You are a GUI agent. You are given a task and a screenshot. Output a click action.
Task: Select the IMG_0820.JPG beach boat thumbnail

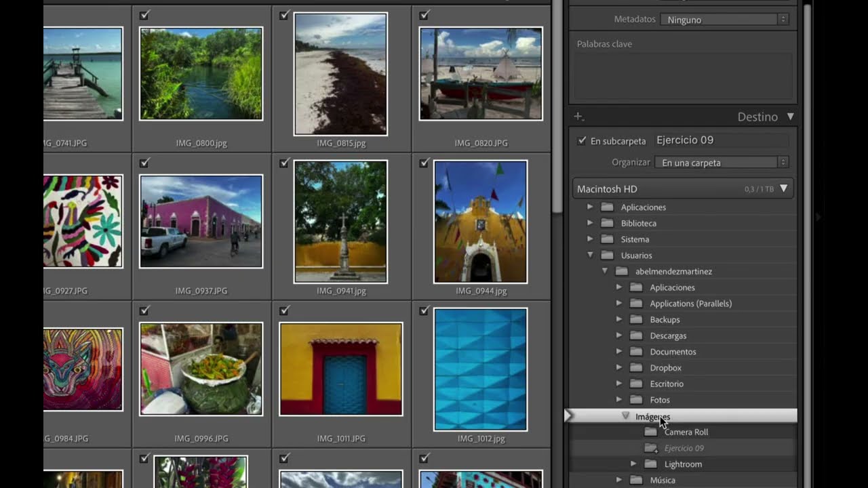click(481, 74)
